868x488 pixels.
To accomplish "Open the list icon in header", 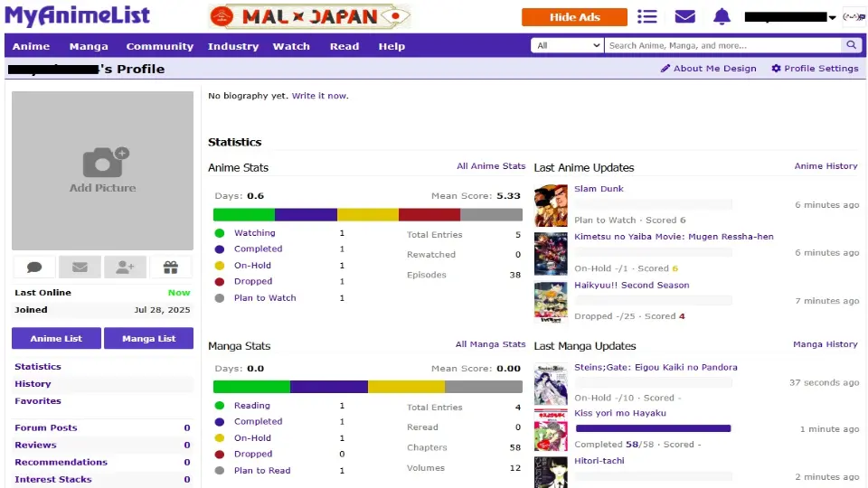I will click(646, 16).
